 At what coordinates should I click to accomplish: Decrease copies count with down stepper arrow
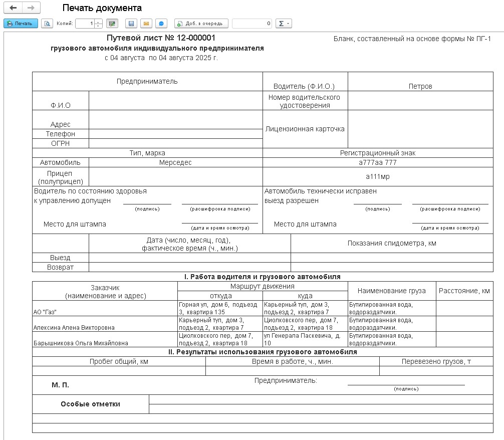point(99,26)
